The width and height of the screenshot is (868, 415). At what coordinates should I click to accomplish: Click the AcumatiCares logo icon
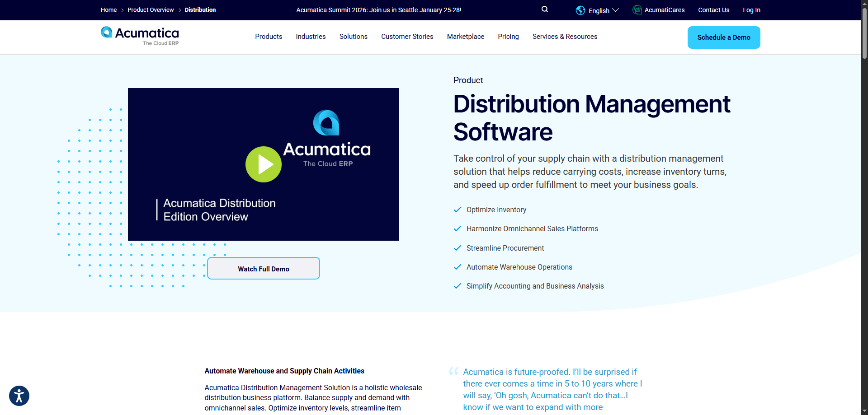(x=637, y=9)
